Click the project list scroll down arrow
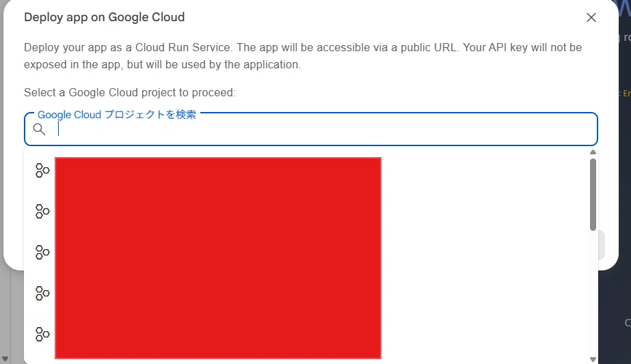This screenshot has height=364, width=631. click(593, 359)
